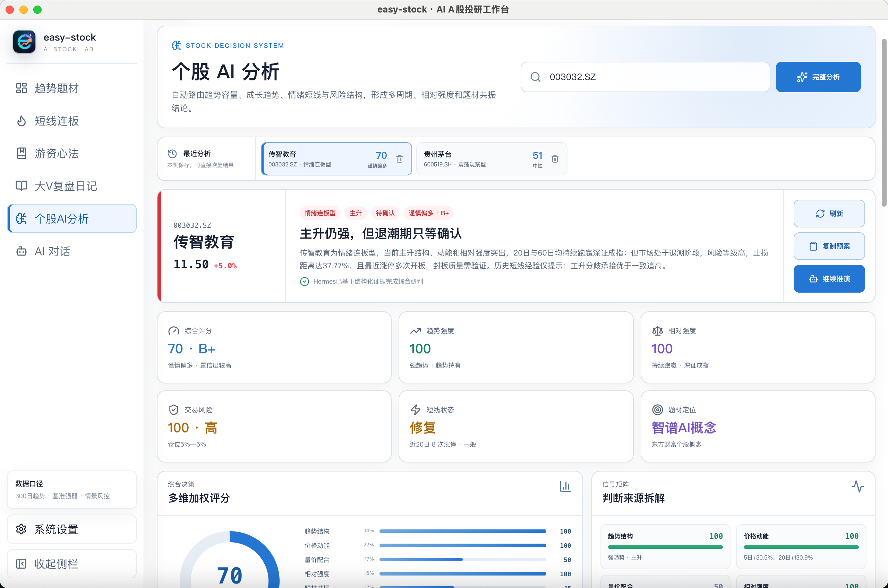Image resolution: width=888 pixels, height=588 pixels.
Task: Click the 相对强度 weighted score bar
Action: [463, 574]
